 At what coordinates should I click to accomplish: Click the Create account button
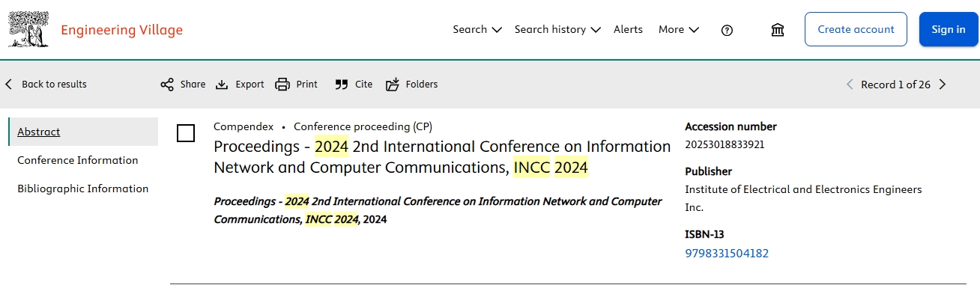pyautogui.click(x=856, y=29)
